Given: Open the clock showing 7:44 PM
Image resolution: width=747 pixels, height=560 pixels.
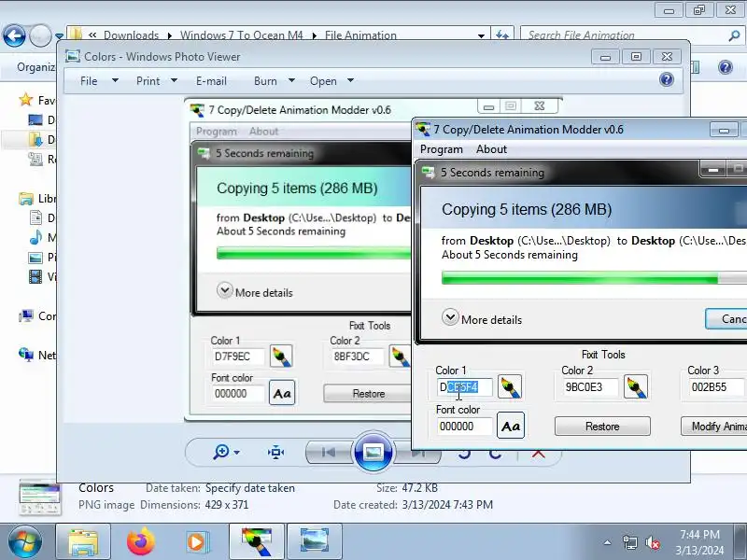Looking at the screenshot, I should coord(699,542).
